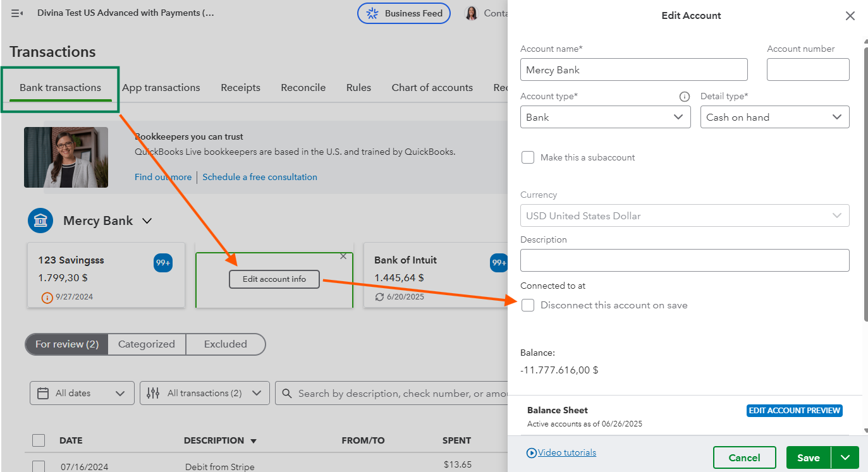Close the Edit Account panel

tap(850, 16)
